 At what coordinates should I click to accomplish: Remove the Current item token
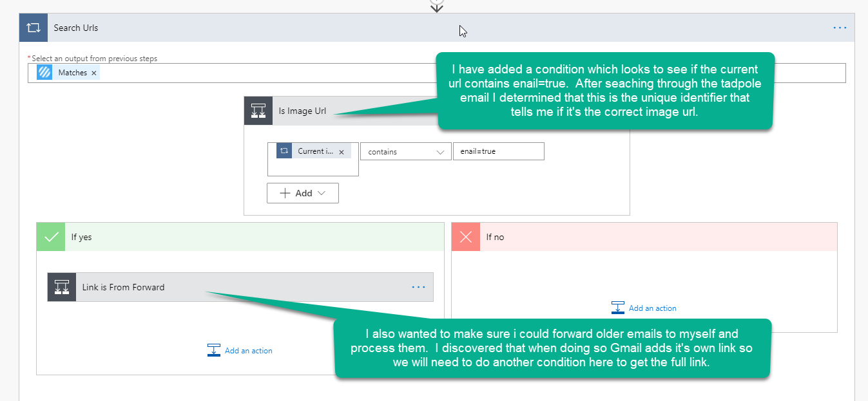click(x=342, y=152)
